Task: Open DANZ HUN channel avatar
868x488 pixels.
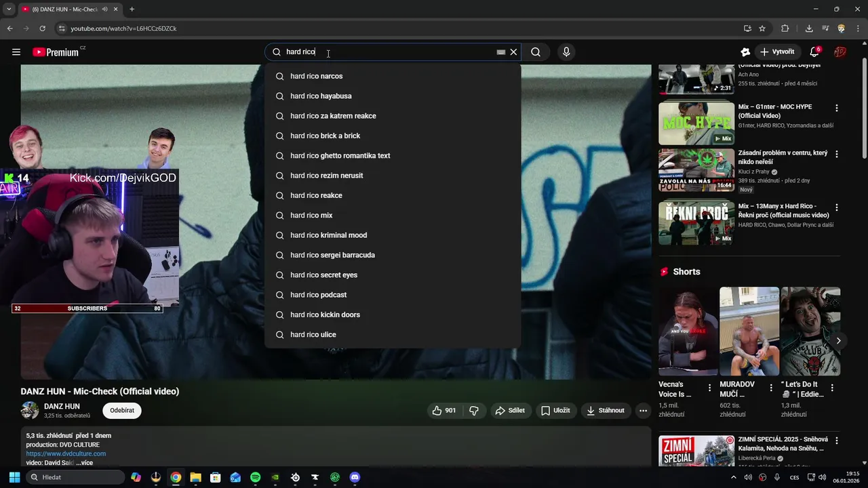Action: 30,411
